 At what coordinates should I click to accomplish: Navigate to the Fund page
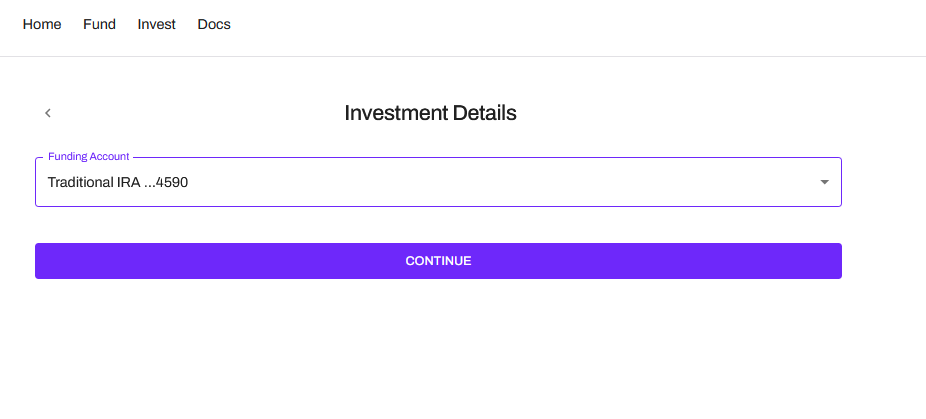(99, 24)
